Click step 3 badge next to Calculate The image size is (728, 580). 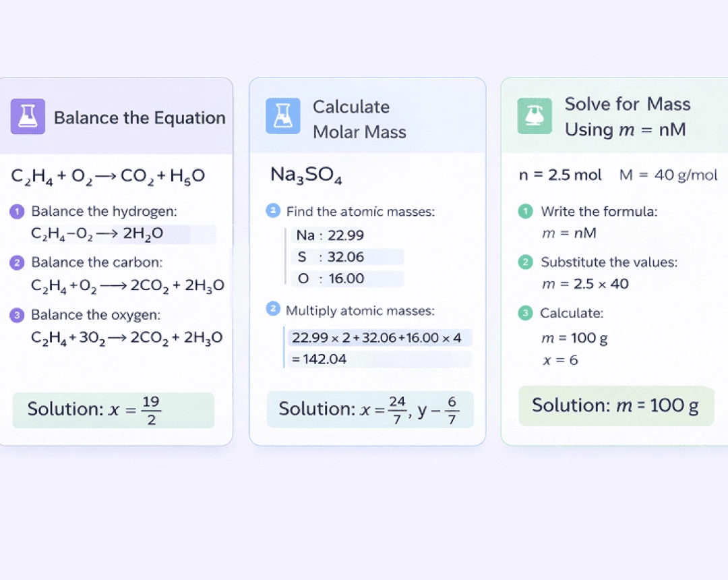tap(526, 314)
